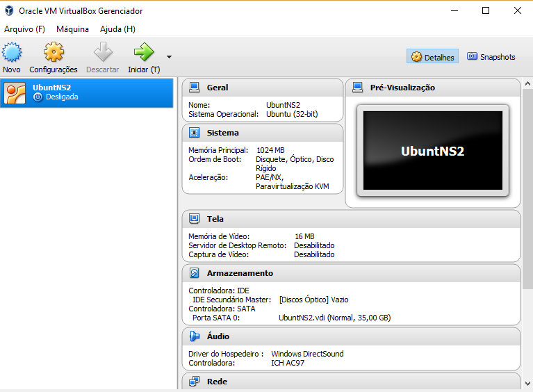Click the Novo new machine icon
Image resolution: width=533 pixels, height=392 pixels.
12,52
